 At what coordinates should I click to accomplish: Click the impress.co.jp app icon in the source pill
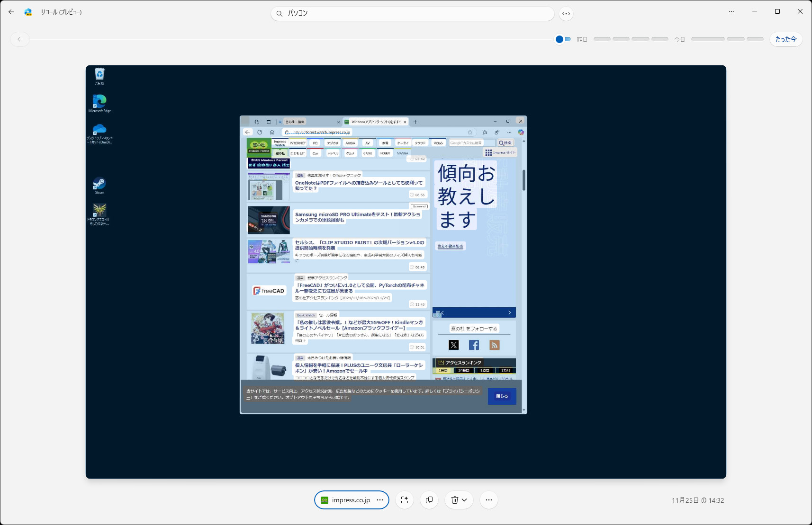click(x=325, y=500)
